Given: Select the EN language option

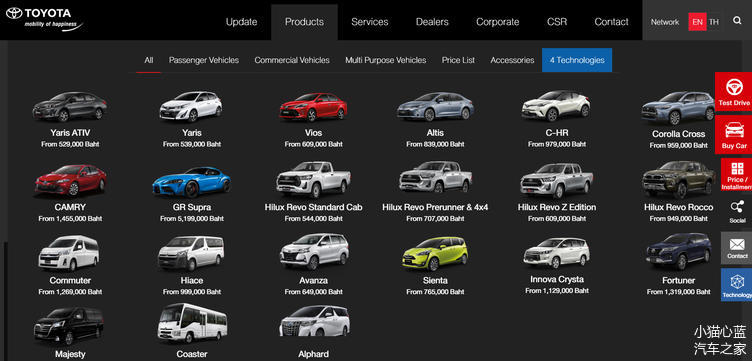Looking at the screenshot, I should pos(697,22).
